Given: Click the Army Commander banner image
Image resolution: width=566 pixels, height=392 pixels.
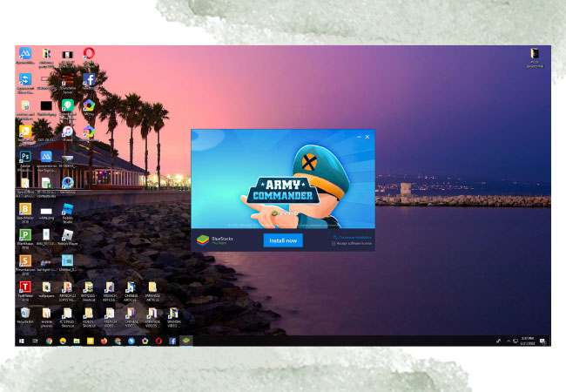Looking at the screenshot, I should click(x=283, y=181).
